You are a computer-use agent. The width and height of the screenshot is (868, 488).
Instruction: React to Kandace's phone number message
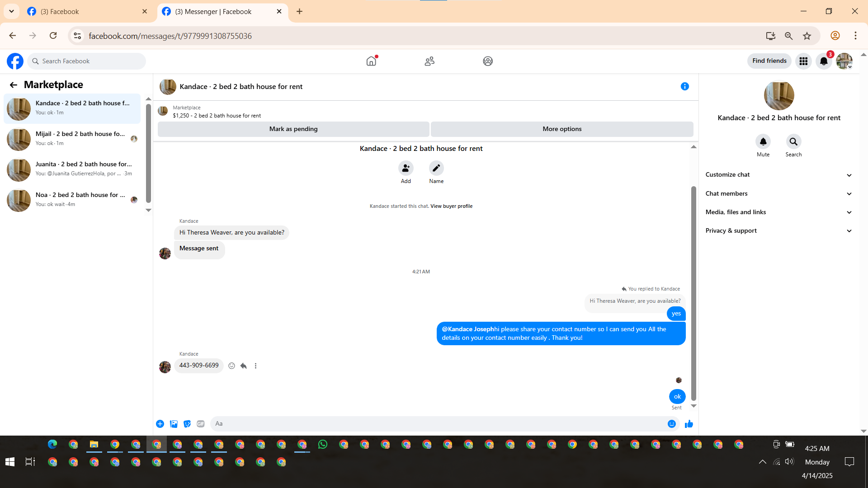[231, 366]
